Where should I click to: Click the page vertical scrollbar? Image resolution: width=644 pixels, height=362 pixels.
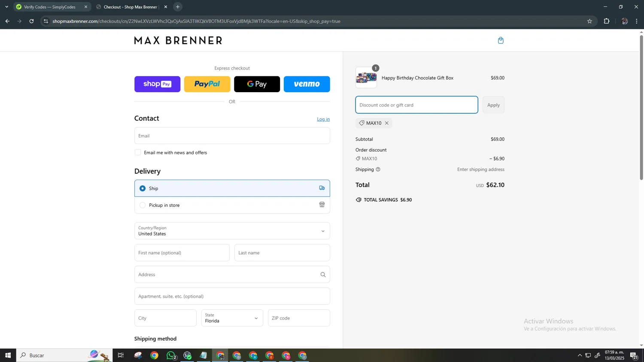[641, 107]
